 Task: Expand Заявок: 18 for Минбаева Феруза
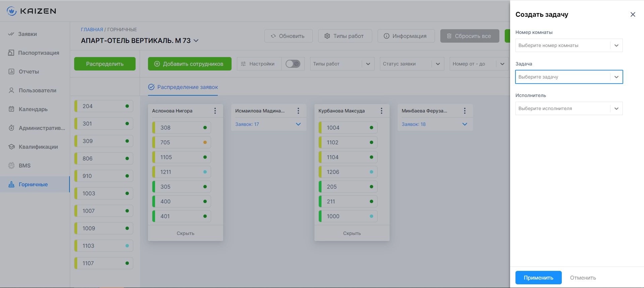coord(465,124)
